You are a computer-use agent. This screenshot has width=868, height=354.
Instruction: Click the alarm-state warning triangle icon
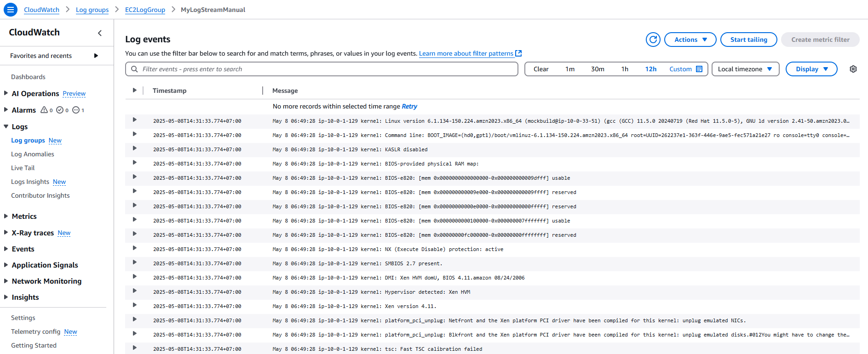coord(44,110)
